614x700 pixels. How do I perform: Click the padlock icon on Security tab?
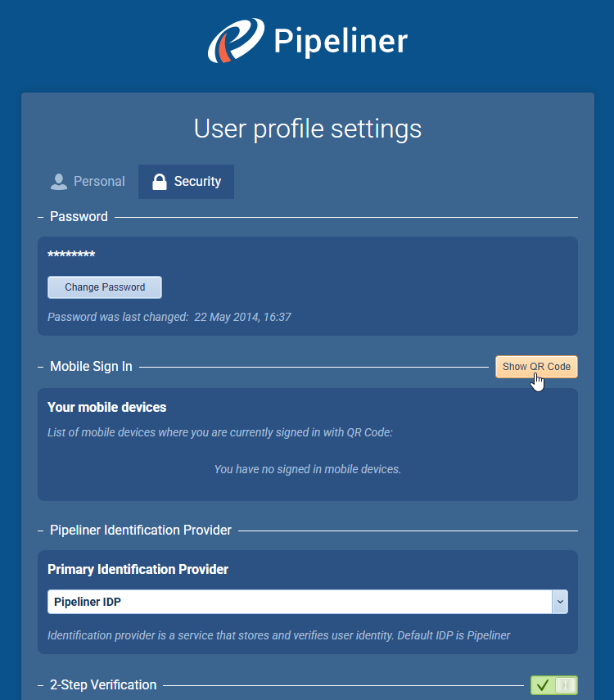(160, 182)
